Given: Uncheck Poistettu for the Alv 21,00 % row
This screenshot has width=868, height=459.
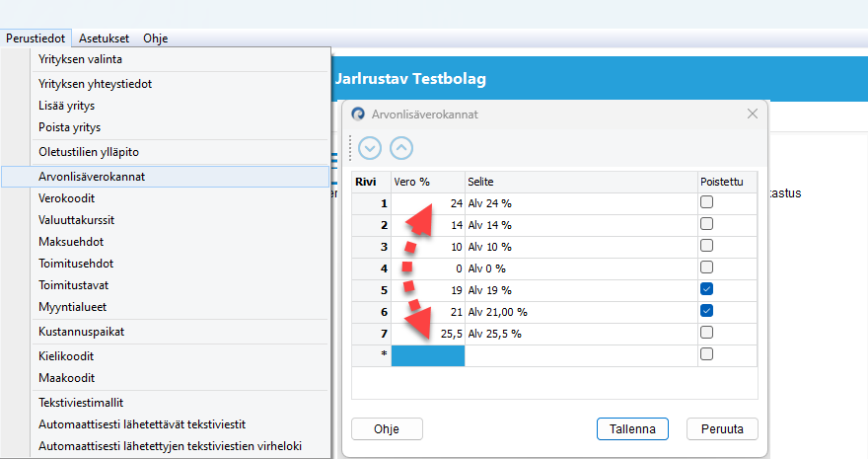Looking at the screenshot, I should [706, 311].
